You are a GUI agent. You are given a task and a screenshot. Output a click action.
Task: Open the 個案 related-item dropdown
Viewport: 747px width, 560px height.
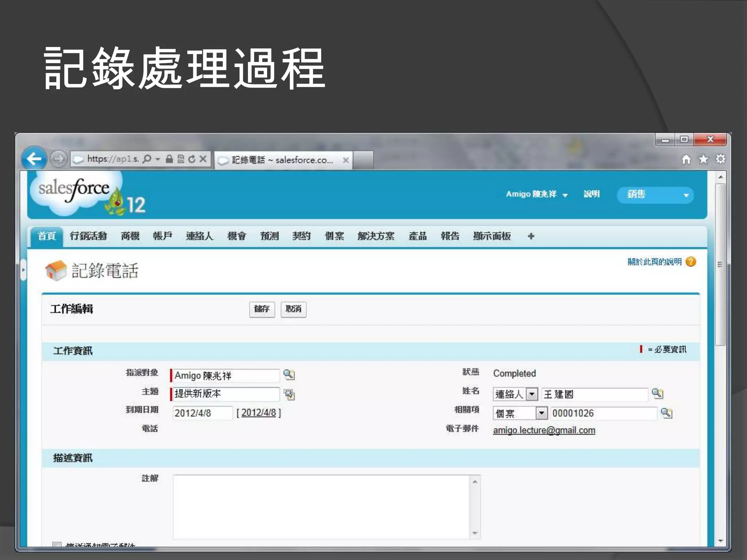(x=520, y=413)
